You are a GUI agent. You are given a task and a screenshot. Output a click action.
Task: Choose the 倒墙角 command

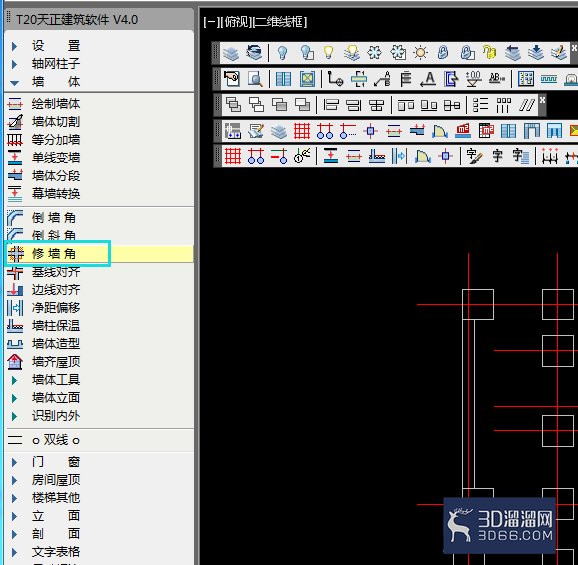(54, 218)
